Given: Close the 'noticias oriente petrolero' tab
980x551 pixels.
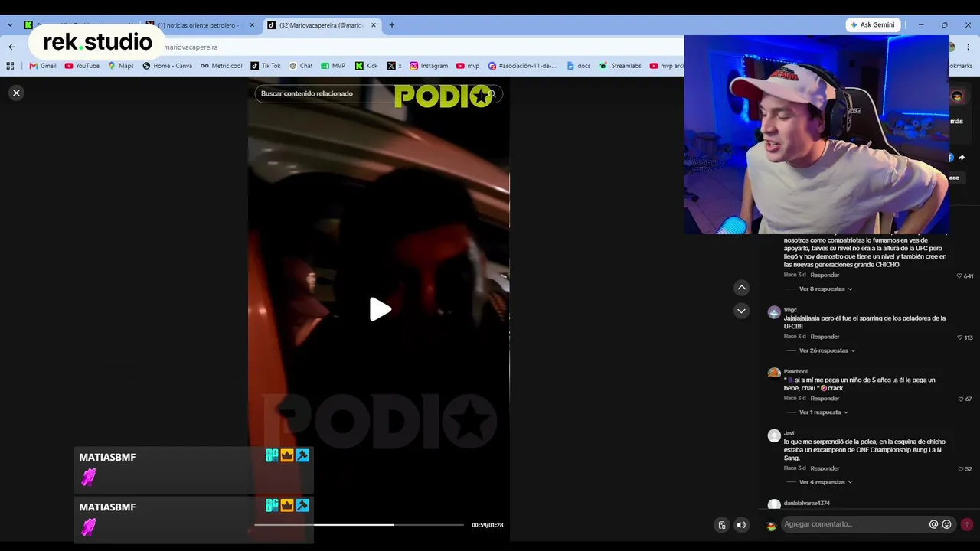Looking at the screenshot, I should click(x=252, y=25).
